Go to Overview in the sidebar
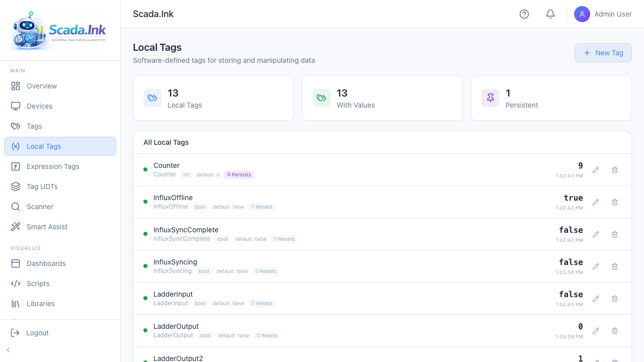The width and height of the screenshot is (644, 362). pos(60,86)
